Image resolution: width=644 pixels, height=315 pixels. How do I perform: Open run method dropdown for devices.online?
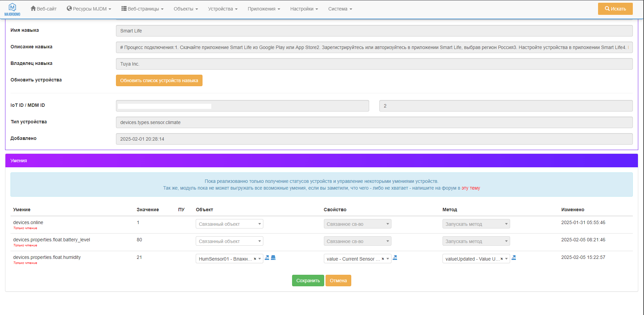click(x=476, y=224)
